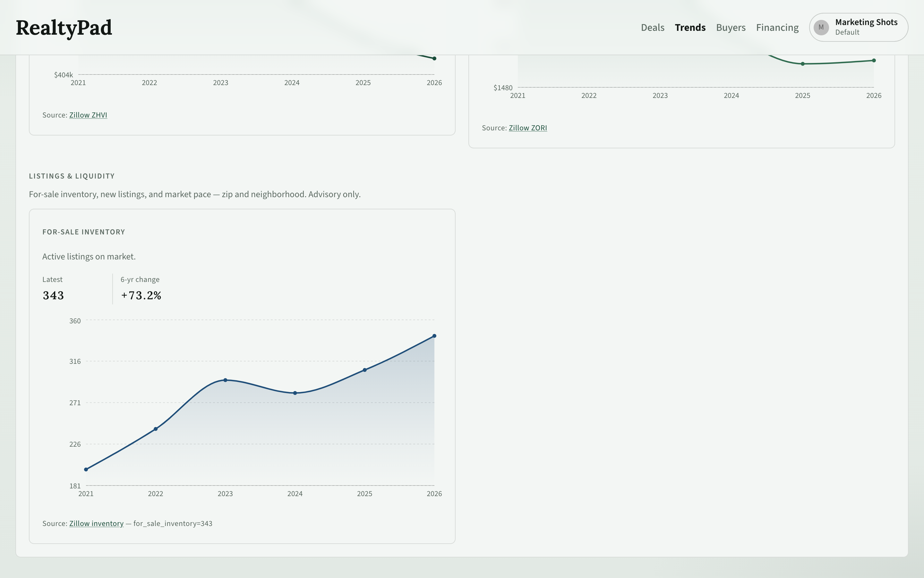Open the RealtyPad home logo
Image resolution: width=924 pixels, height=578 pixels.
pyautogui.click(x=64, y=28)
